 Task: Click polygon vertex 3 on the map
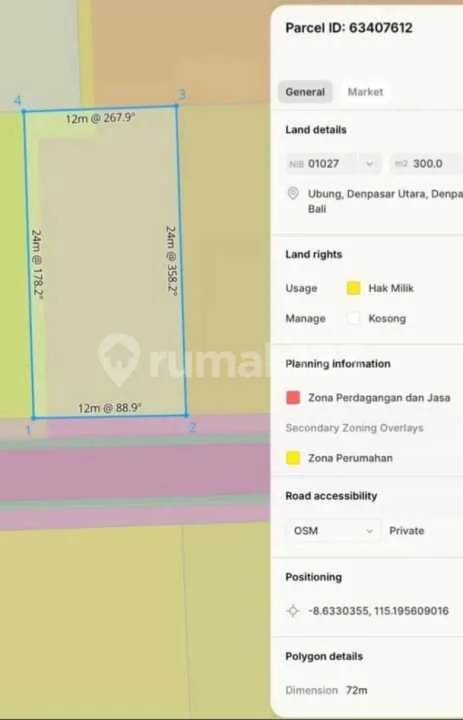176,106
